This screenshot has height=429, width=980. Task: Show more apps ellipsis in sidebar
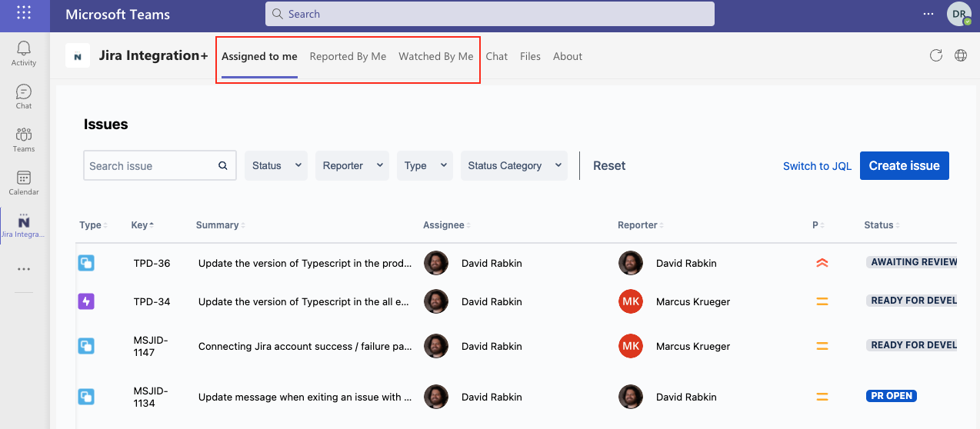point(24,269)
